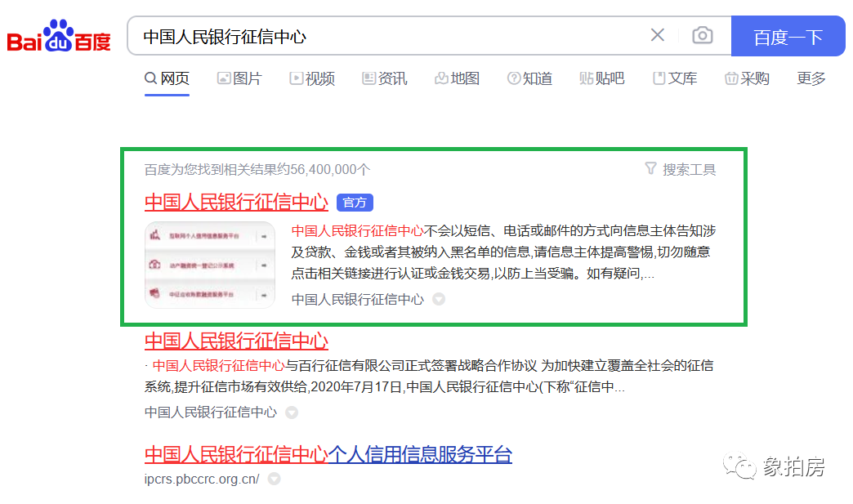Clear the search box with the X icon
The height and width of the screenshot is (504, 853).
coord(657,35)
